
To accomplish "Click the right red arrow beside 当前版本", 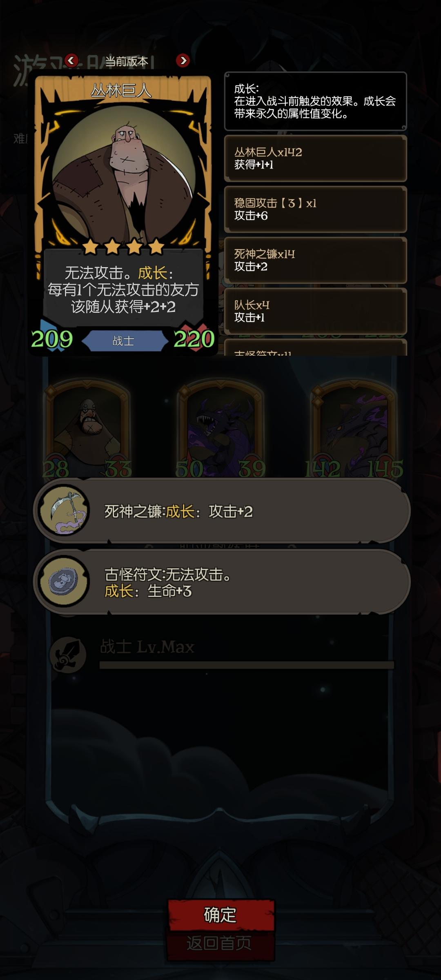I will [x=183, y=60].
